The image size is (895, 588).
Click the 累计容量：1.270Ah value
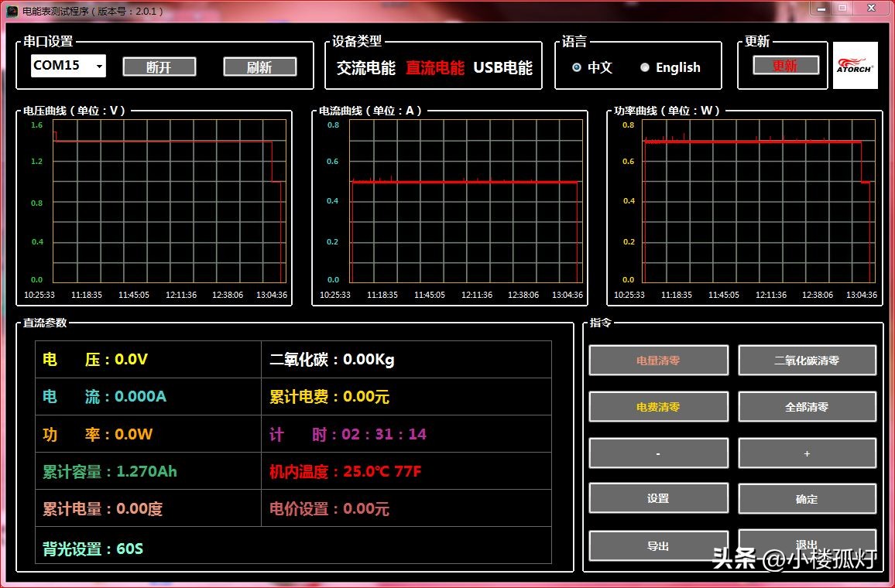(x=110, y=472)
